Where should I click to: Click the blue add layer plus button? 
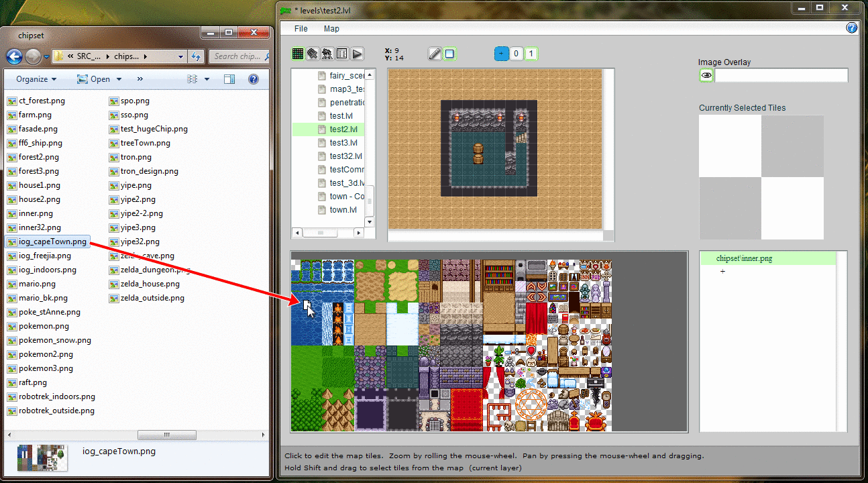pyautogui.click(x=501, y=54)
